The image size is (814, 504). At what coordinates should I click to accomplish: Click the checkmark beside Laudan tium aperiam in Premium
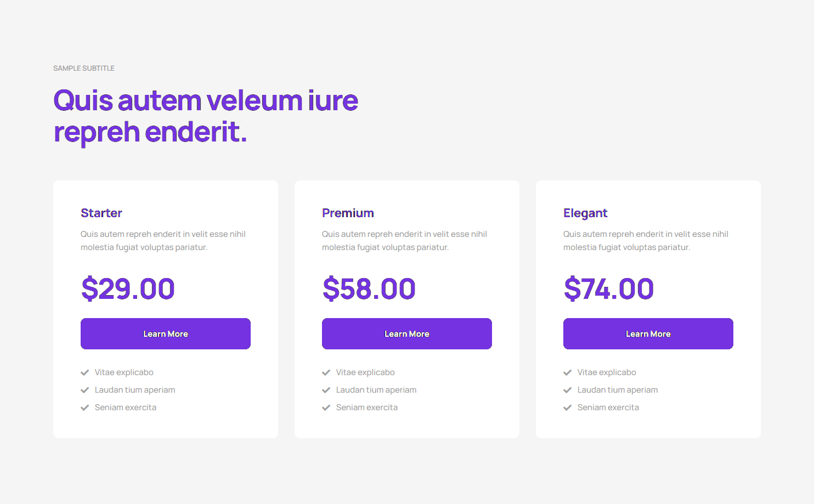click(x=326, y=390)
